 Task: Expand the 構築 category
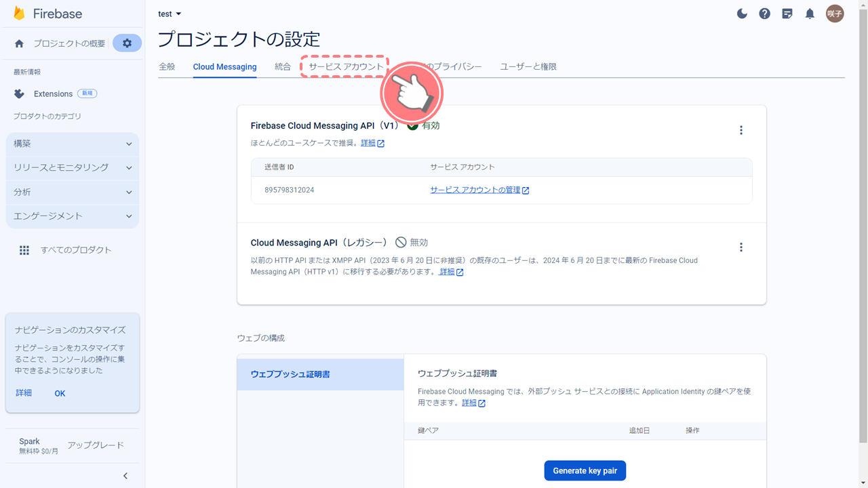tap(72, 144)
